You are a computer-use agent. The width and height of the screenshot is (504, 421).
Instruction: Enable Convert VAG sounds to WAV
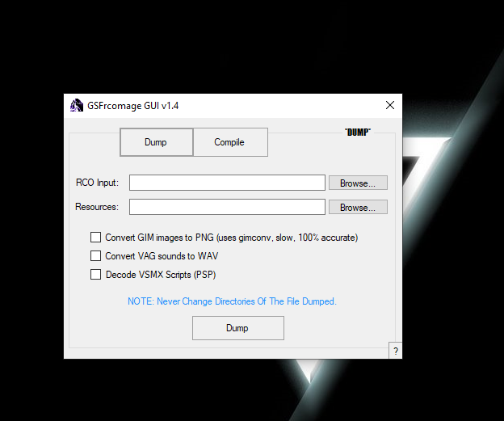click(95, 256)
